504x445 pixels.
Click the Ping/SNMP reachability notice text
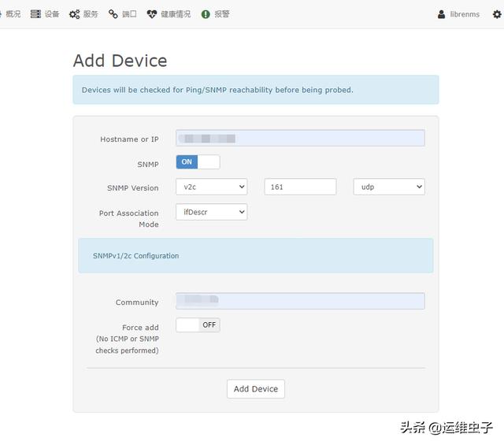tap(217, 90)
